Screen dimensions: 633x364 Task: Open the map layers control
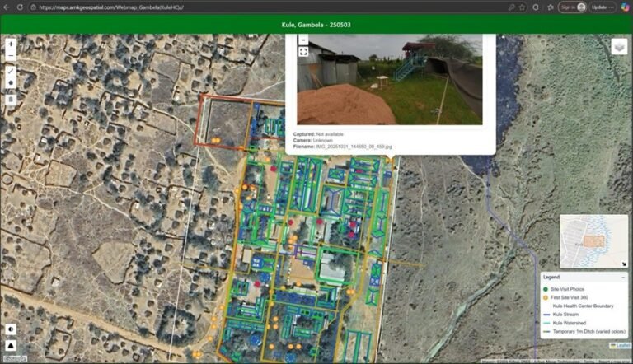618,47
